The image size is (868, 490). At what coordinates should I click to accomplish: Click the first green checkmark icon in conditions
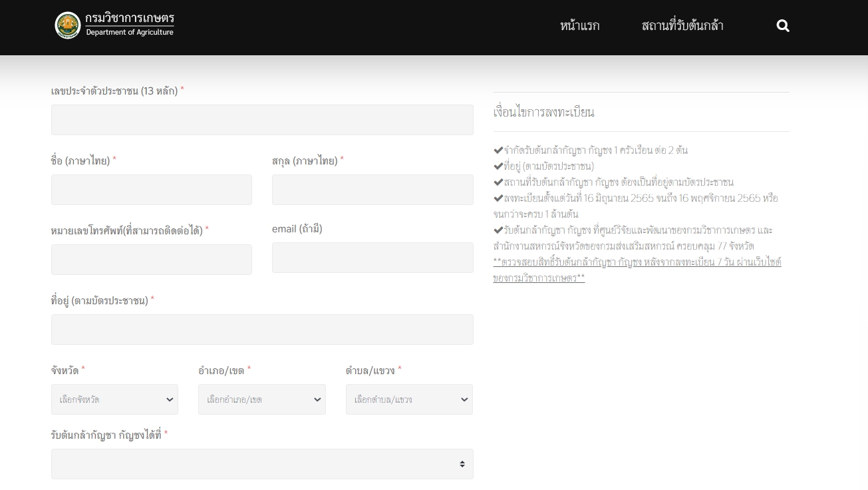tap(498, 150)
